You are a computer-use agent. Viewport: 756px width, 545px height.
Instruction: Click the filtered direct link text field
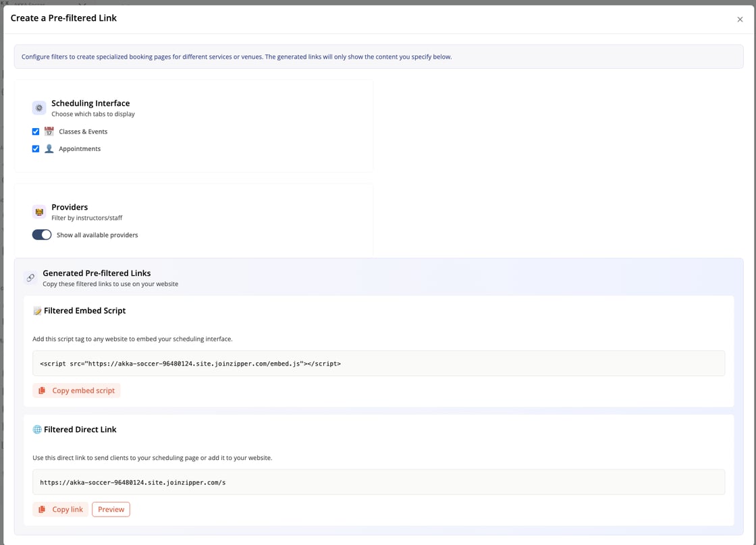point(378,482)
